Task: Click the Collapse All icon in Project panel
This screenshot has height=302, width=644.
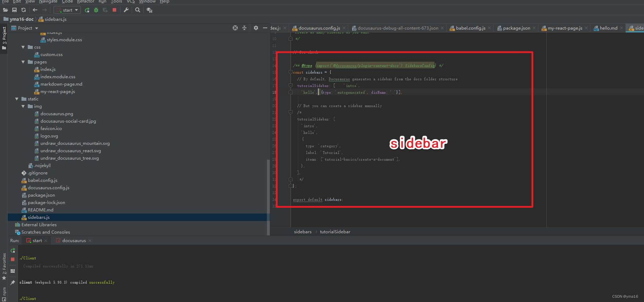Action: click(244, 28)
